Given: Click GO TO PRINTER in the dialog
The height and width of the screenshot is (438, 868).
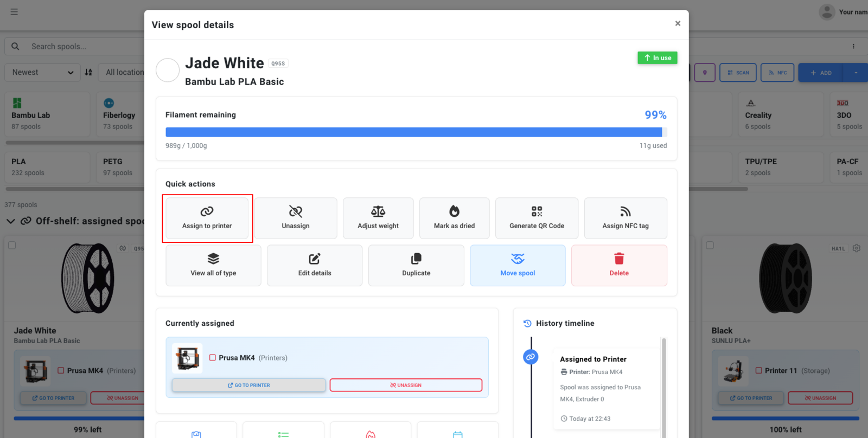Looking at the screenshot, I should tap(249, 385).
